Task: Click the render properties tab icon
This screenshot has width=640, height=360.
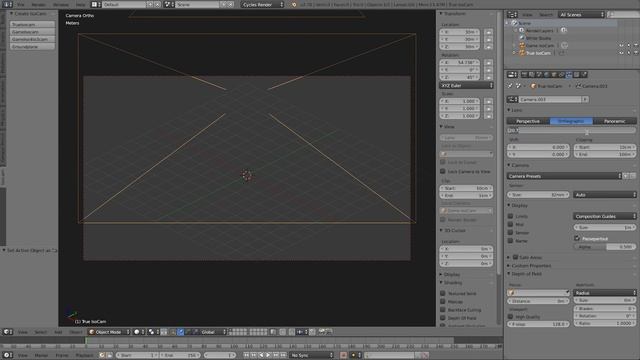Action: click(524, 75)
